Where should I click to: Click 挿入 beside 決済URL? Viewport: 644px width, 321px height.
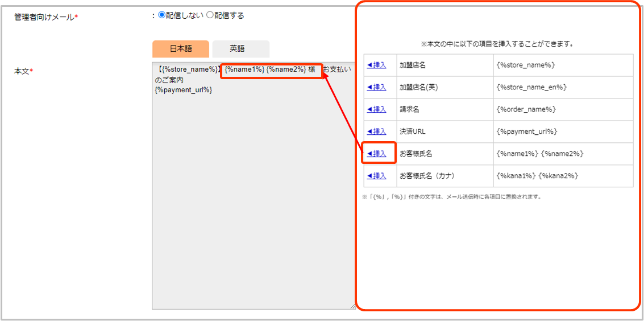(x=377, y=131)
